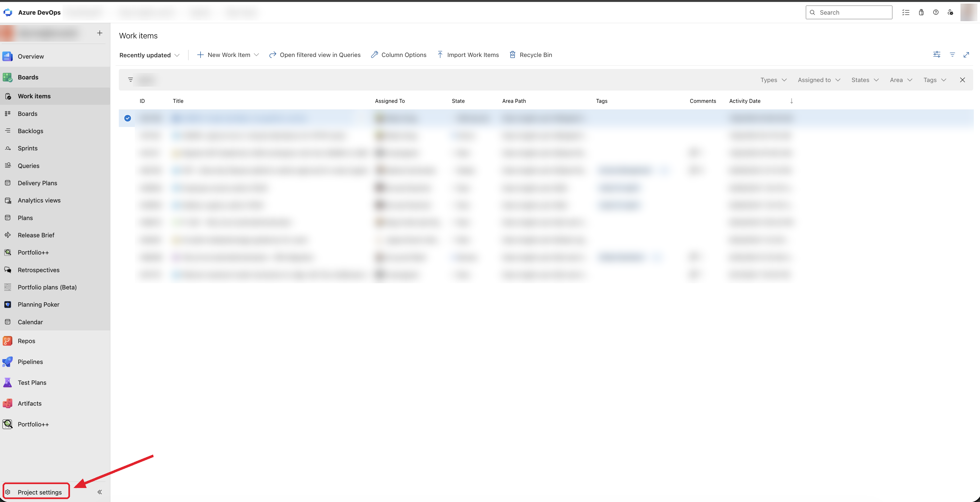The height and width of the screenshot is (502, 980).
Task: Expand the States filter dropdown
Action: click(x=865, y=80)
